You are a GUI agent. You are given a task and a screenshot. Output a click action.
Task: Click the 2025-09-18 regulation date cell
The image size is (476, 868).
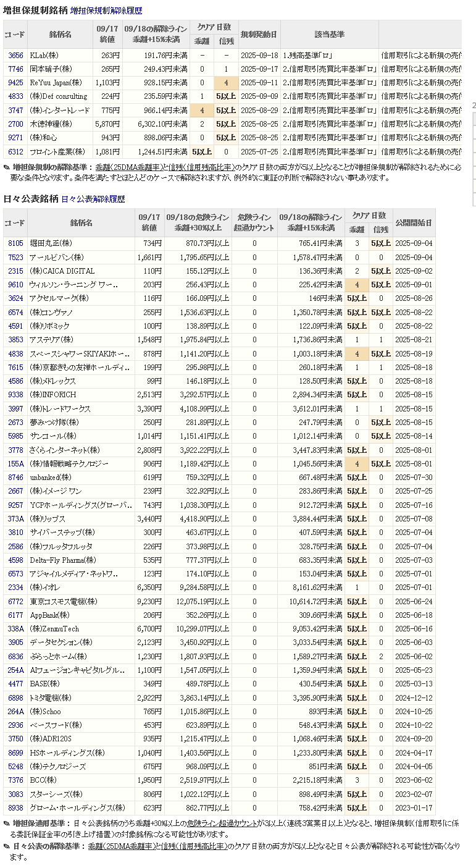tap(259, 56)
